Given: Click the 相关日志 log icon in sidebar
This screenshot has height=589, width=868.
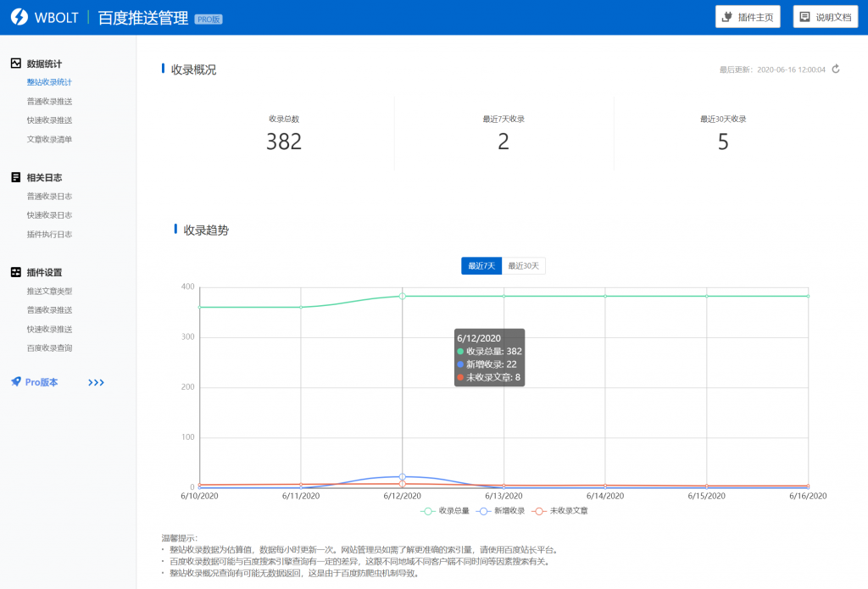Looking at the screenshot, I should point(14,177).
